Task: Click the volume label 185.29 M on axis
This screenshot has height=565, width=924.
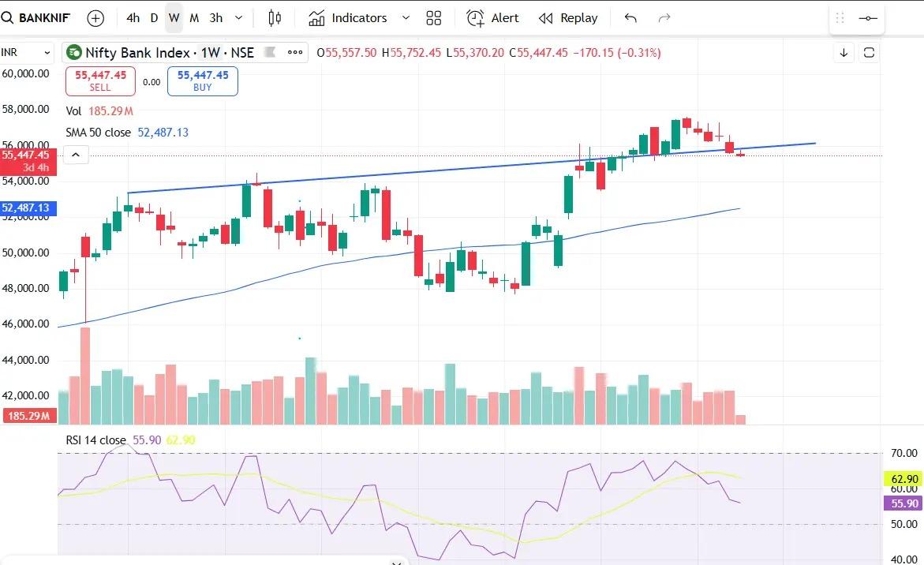Action: coord(29,416)
